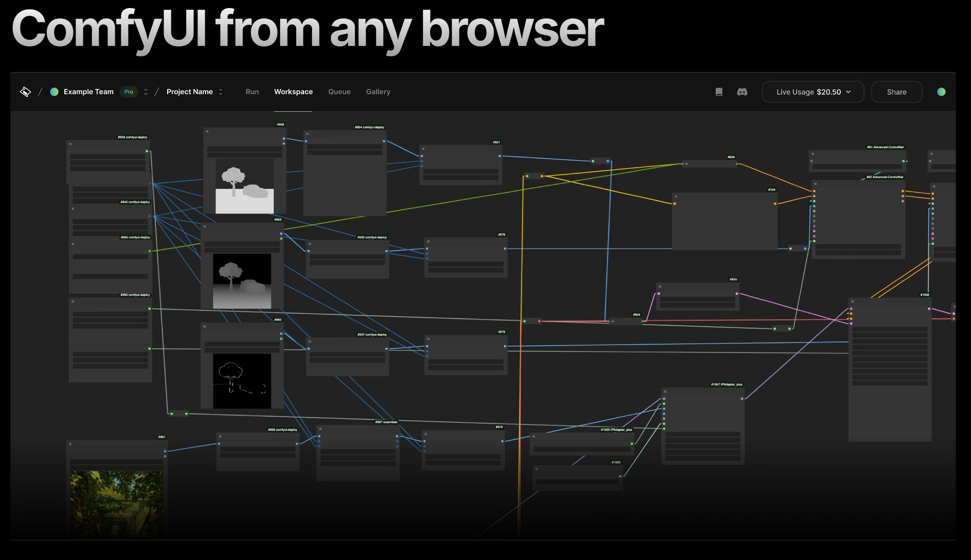
Task: Toggle collapse dot on node #958
Action: click(207, 131)
